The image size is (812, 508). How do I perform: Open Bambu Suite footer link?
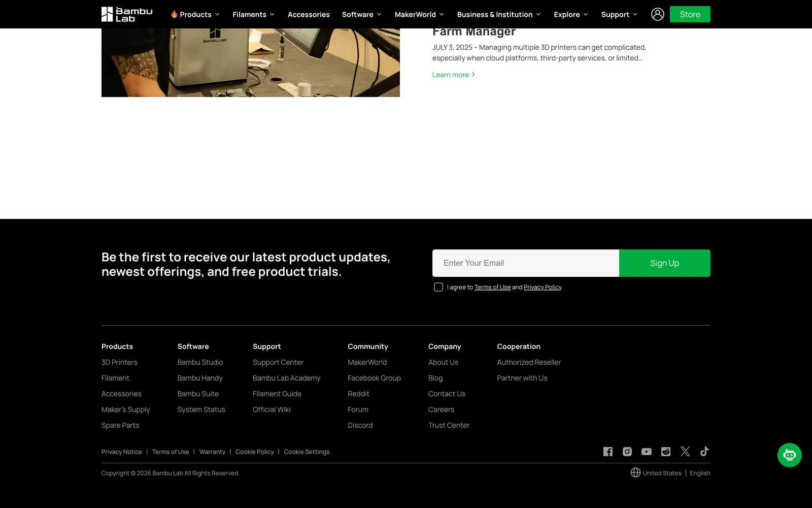tap(198, 394)
